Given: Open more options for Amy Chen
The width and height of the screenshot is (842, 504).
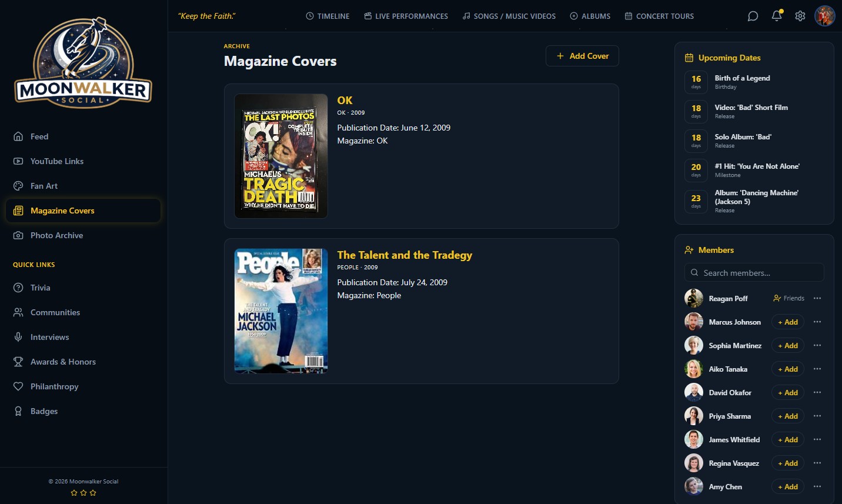Looking at the screenshot, I should coord(817,486).
